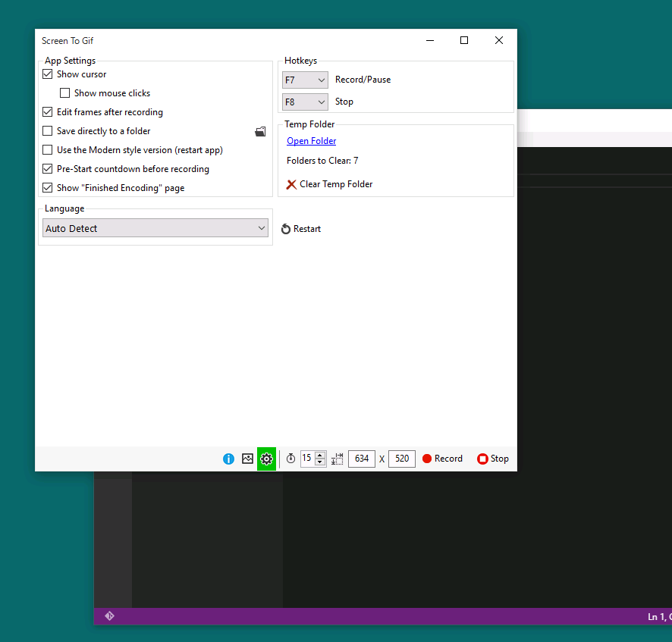
Task: Click the Clear Temp Folder button
Action: click(x=329, y=184)
